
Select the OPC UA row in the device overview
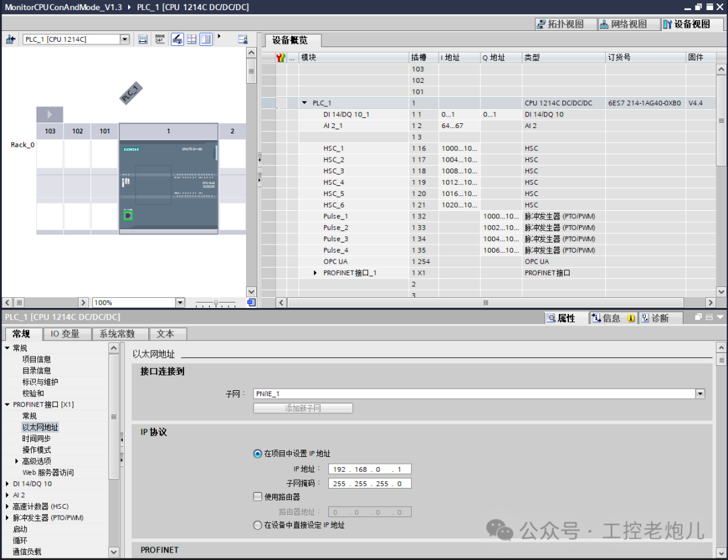coord(489,262)
